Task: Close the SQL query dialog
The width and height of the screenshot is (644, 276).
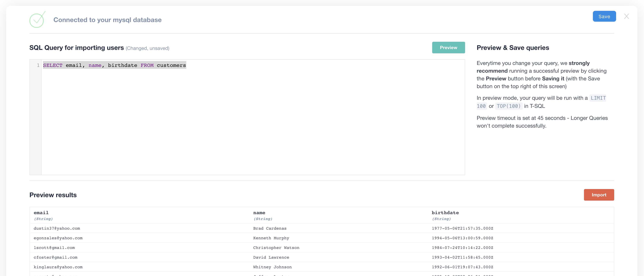Action: point(626,16)
